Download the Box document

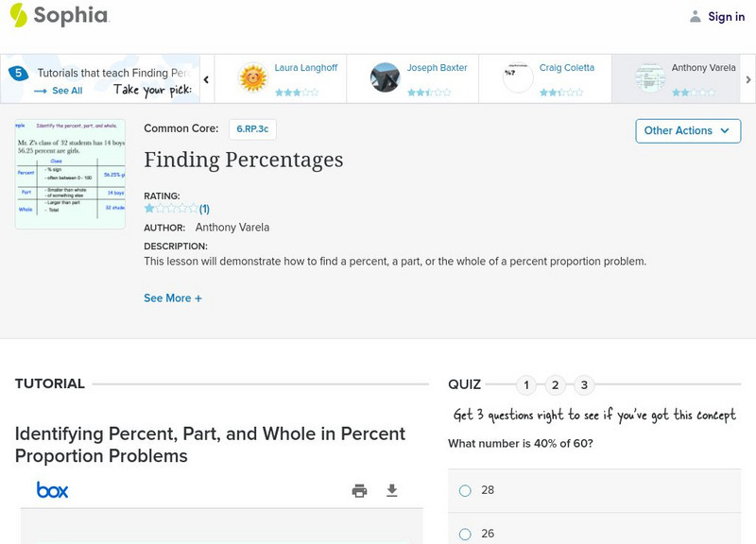[x=392, y=490]
